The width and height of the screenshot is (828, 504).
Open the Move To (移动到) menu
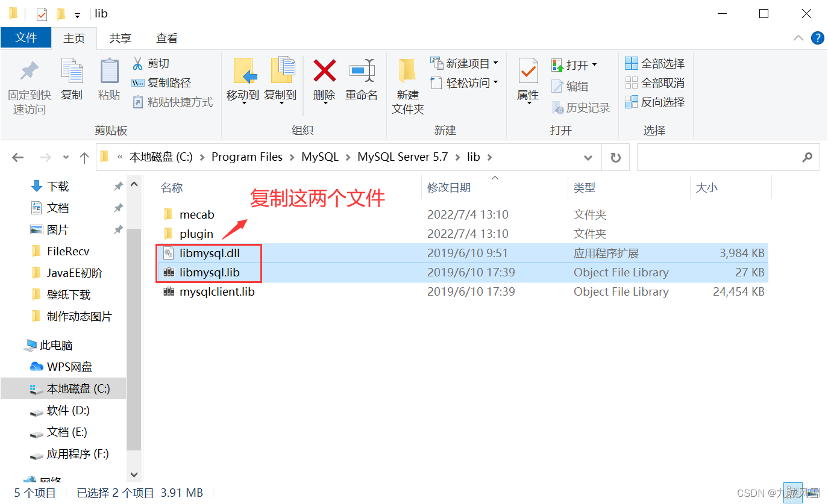243,81
